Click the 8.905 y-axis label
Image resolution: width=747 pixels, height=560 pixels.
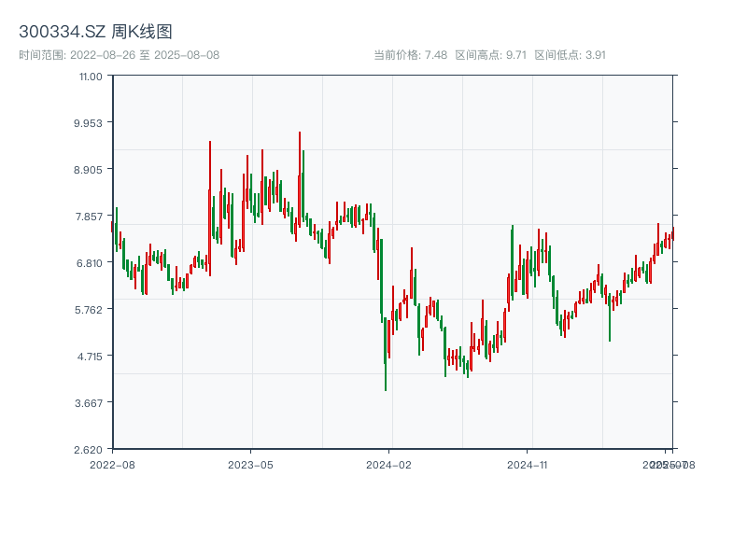click(x=89, y=169)
